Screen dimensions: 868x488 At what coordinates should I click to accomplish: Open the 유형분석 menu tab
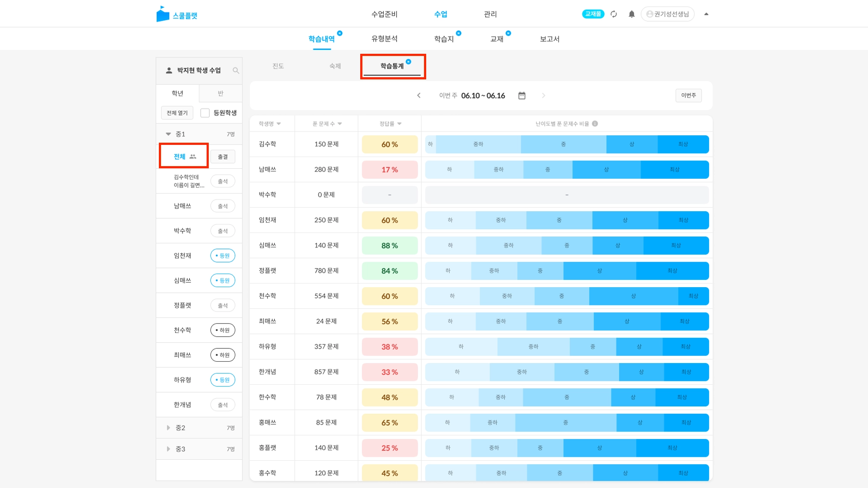[384, 39]
